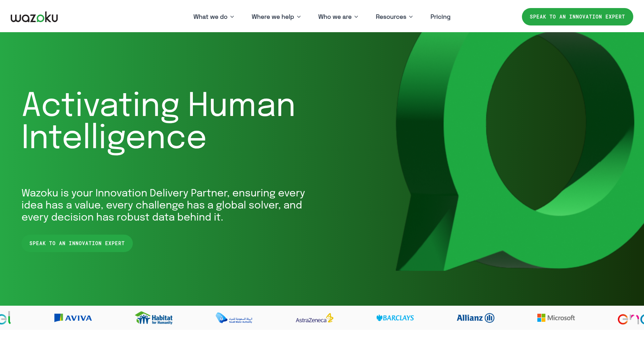The image size is (644, 362).
Task: Click the Wazoku logo in the header
Action: (34, 16)
